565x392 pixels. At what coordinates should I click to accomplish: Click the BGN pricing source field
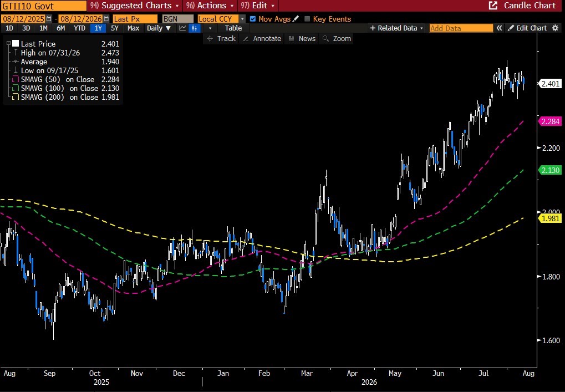click(177, 19)
